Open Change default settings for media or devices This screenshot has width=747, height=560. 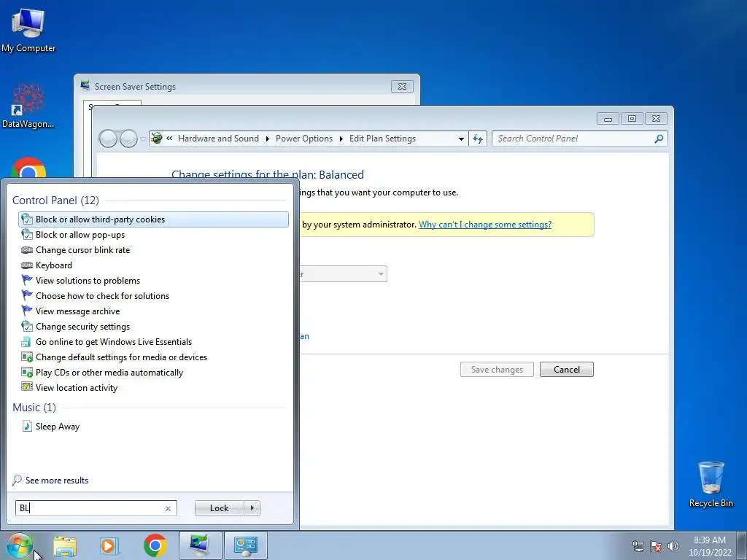tap(153, 357)
